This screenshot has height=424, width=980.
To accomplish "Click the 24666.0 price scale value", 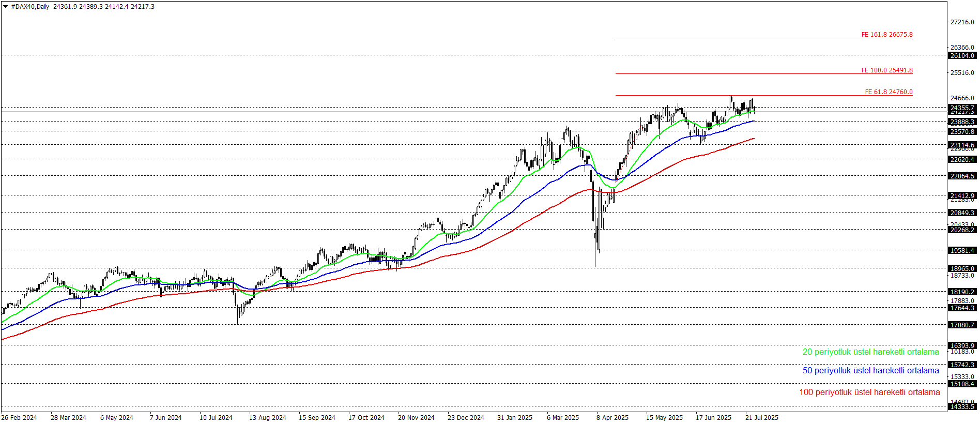I will pos(962,98).
